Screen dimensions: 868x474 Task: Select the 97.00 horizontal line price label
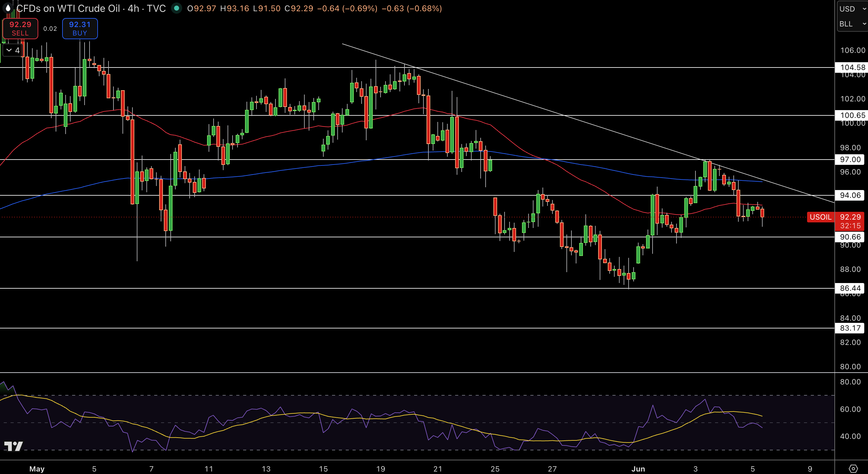coord(850,160)
